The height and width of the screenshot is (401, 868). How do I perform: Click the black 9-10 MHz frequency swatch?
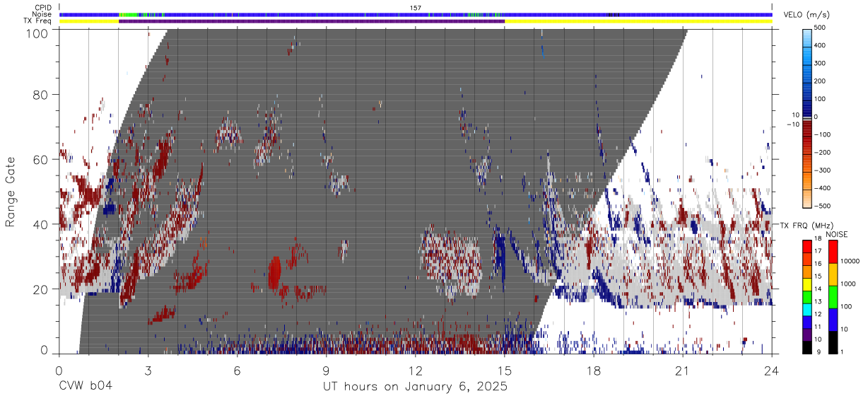[807, 347]
